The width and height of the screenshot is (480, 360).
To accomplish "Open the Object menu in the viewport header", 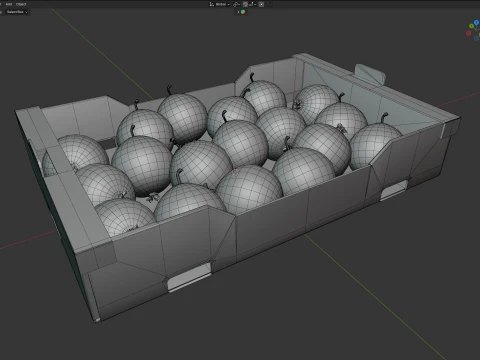I will pos(21,4).
